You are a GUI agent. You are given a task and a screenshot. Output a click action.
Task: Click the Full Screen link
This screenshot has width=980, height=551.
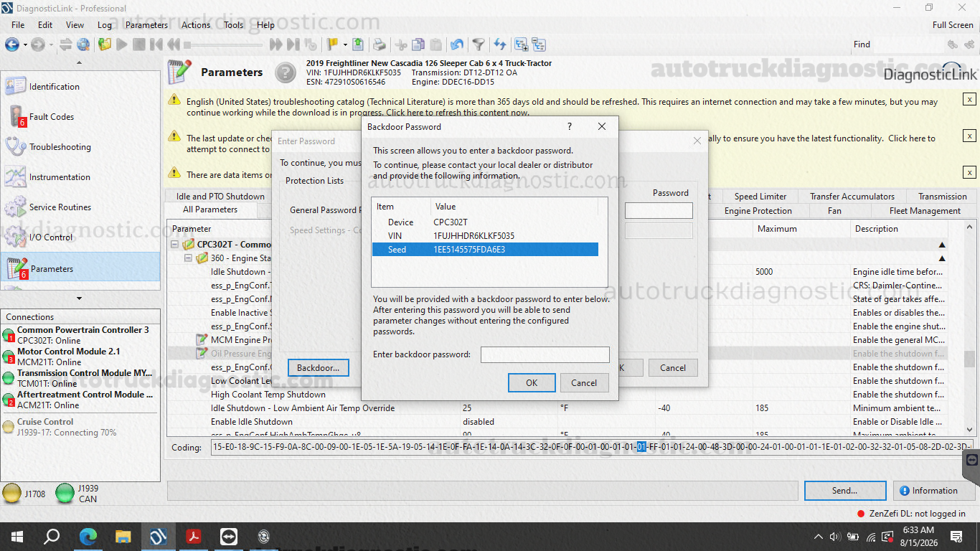point(953,24)
